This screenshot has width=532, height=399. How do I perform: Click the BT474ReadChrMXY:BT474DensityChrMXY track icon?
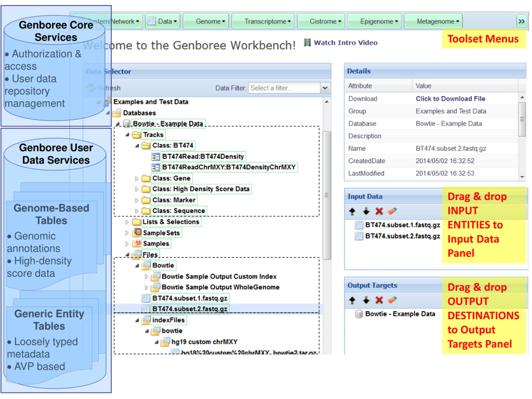(x=155, y=167)
